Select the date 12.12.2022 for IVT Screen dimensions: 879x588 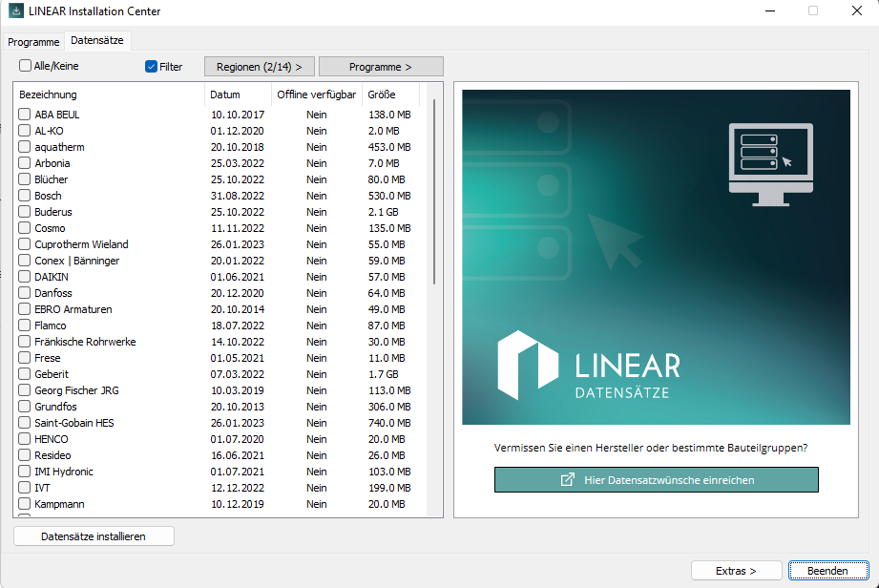(238, 488)
